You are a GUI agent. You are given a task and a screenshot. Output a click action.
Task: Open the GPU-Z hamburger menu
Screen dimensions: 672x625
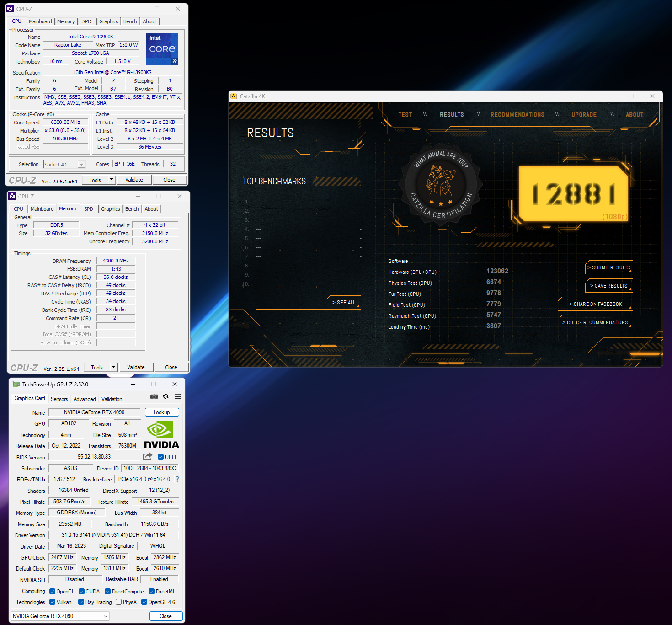[x=177, y=396]
